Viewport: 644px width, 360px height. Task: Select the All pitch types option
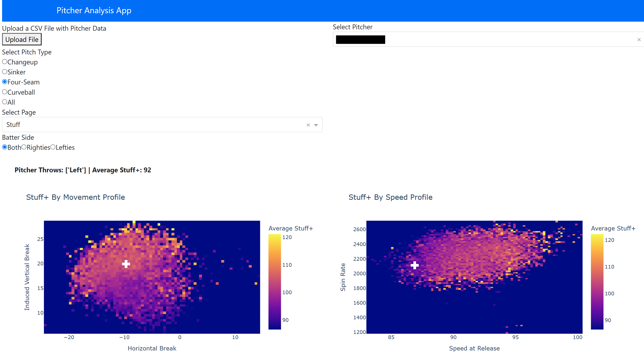(x=4, y=102)
